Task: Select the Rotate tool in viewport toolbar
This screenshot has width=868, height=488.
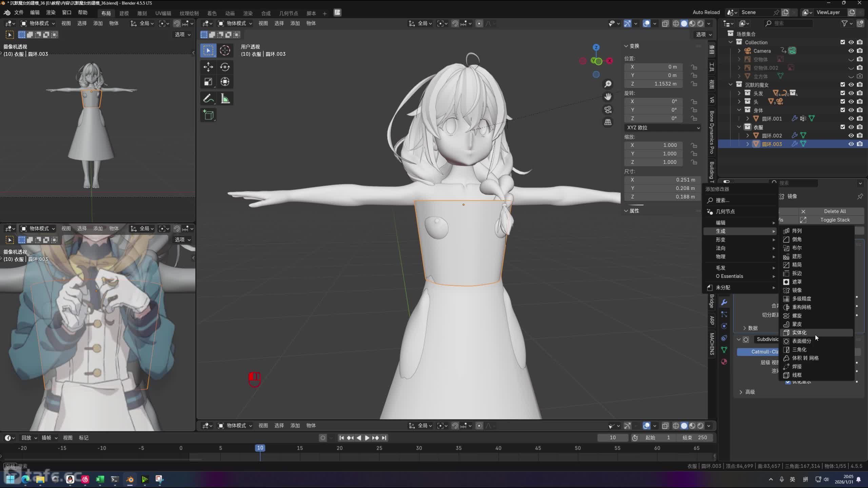Action: [225, 67]
